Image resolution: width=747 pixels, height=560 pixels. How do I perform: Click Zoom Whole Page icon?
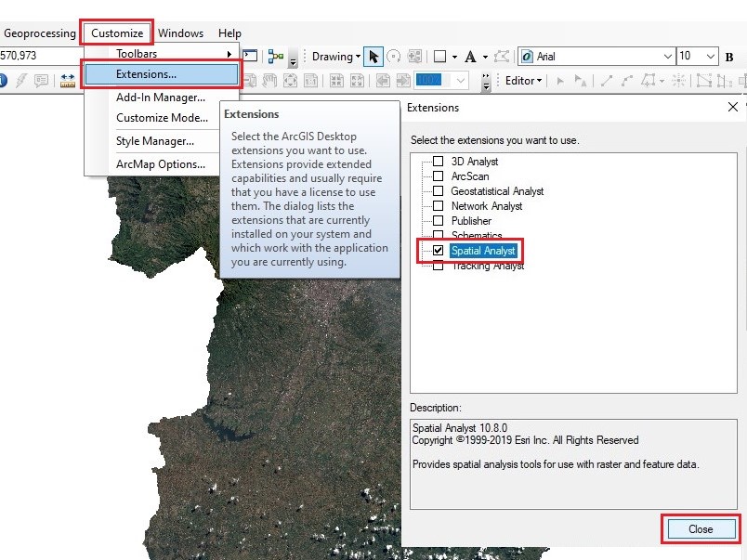tap(290, 81)
